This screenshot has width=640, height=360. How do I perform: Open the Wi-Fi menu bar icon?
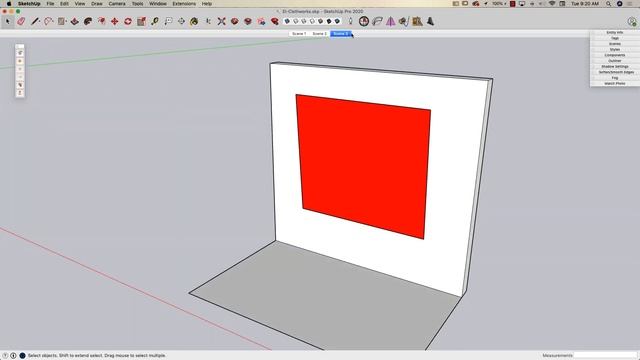(x=552, y=4)
